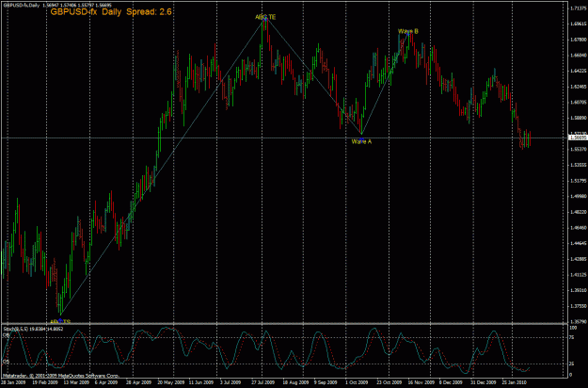Screen dimensions: 588x388
Task: Click the stochastic scale value 75
Action: (572, 337)
